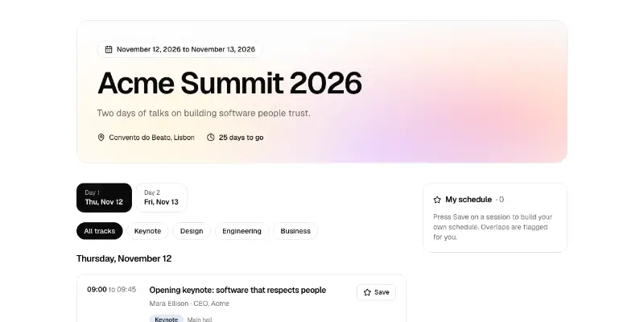This screenshot has height=322, width=644.
Task: Click the 25 days to go countdown
Action: point(241,138)
